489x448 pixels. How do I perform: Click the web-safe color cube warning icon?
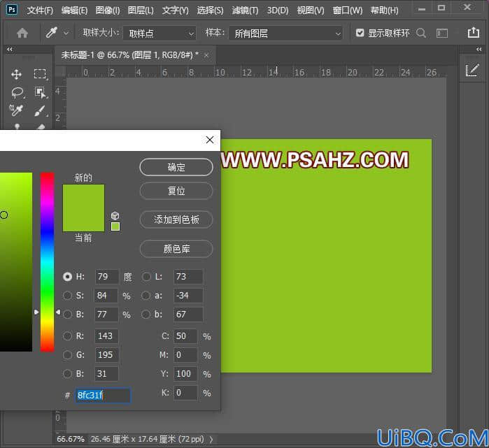115,215
